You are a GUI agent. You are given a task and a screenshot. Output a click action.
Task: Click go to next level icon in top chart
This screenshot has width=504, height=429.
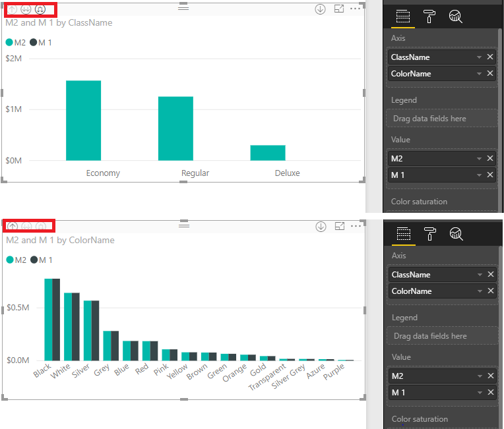pos(26,10)
